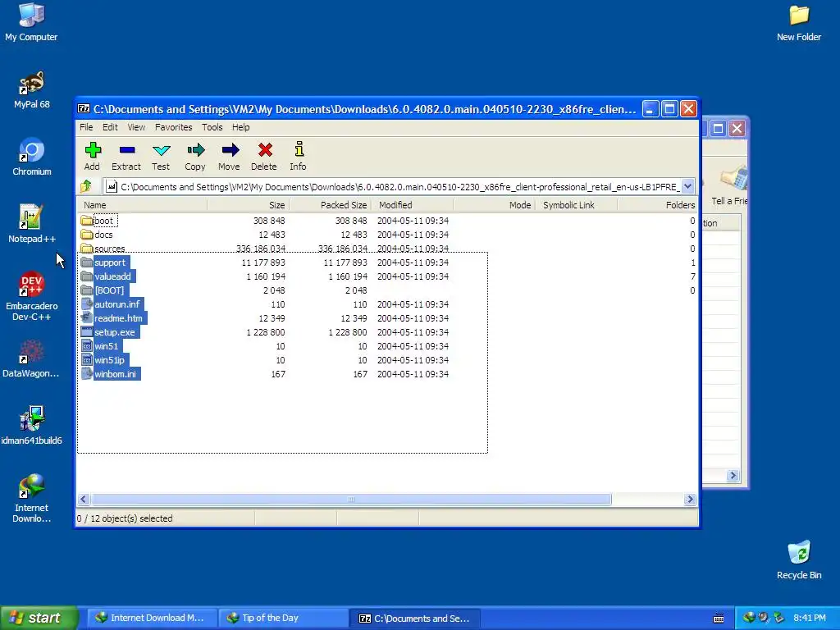Open the Recycle Bin desktop icon
Viewport: 840px width, 630px height.
[799, 560]
